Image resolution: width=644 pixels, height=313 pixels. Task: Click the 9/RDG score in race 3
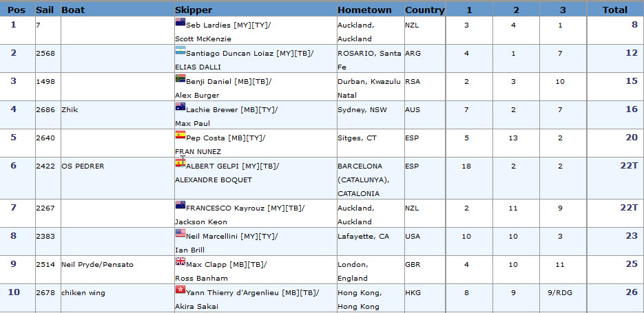coord(560,293)
